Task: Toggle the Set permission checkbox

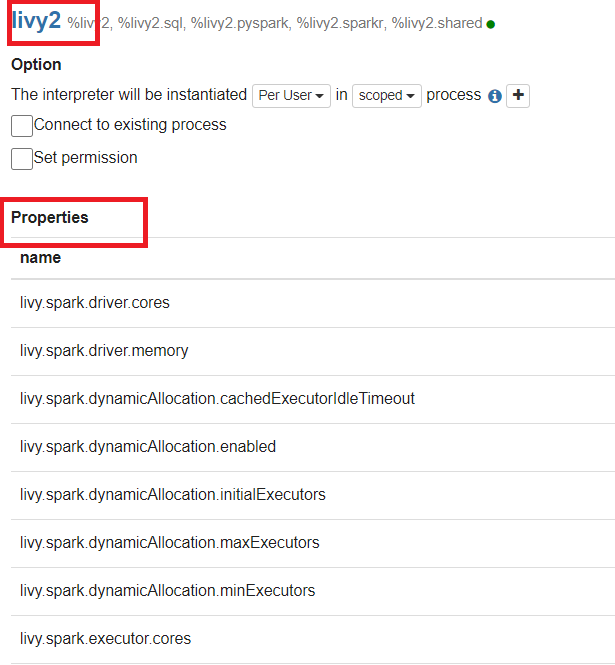Action: pos(22,158)
